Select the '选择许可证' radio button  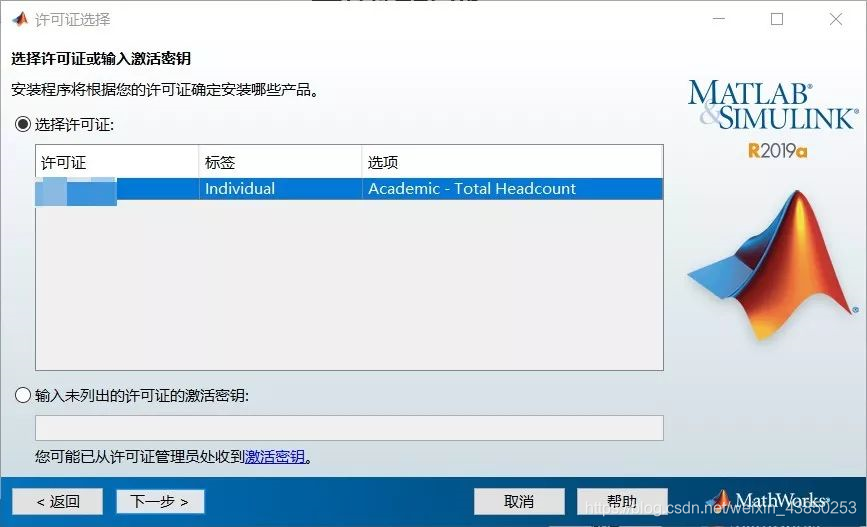(x=23, y=124)
